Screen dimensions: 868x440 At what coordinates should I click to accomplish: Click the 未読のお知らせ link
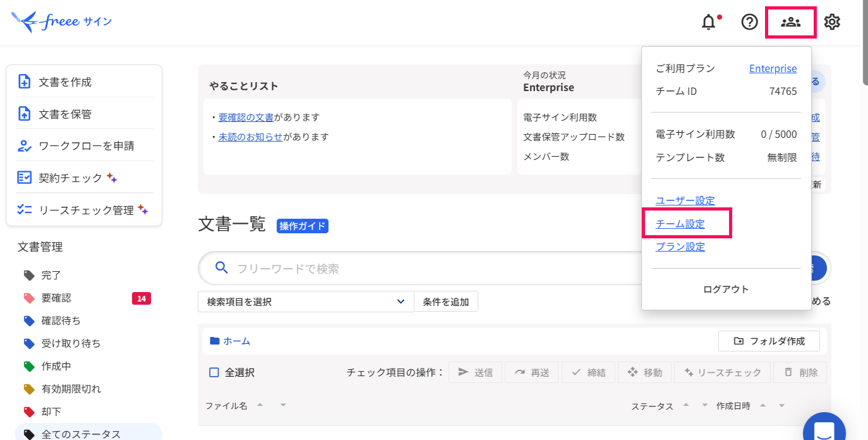[251, 137]
